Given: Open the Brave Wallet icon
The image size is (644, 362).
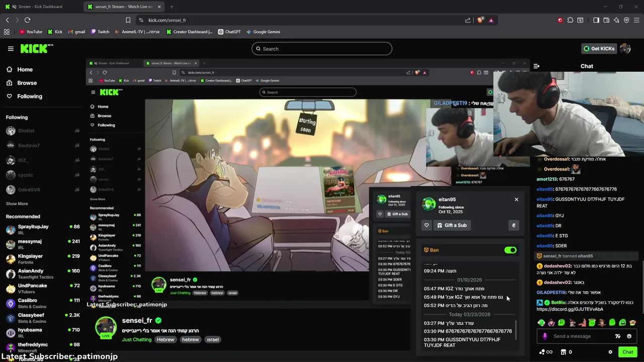Looking at the screenshot, I should [606, 20].
